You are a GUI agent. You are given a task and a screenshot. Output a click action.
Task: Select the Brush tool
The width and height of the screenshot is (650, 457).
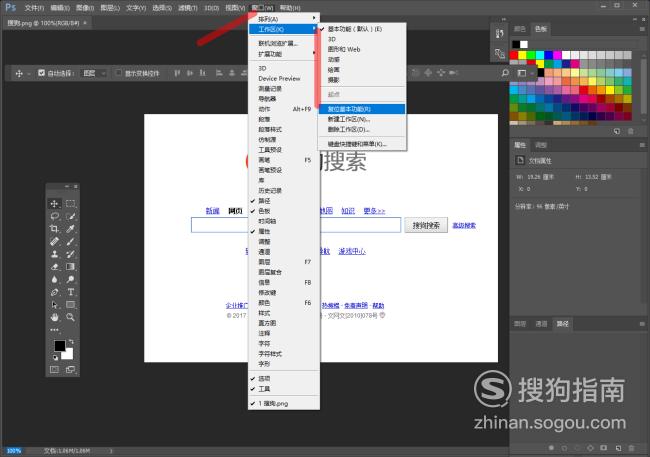[x=71, y=241]
